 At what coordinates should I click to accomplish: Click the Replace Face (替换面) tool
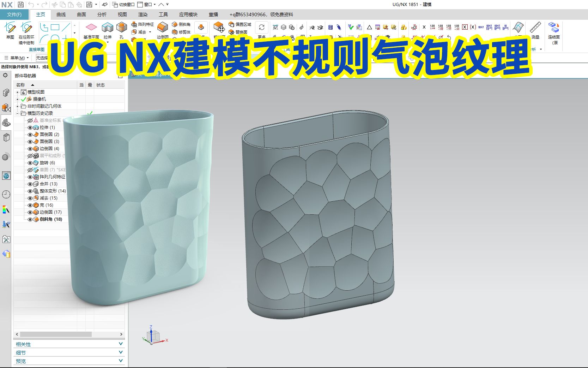tap(238, 32)
